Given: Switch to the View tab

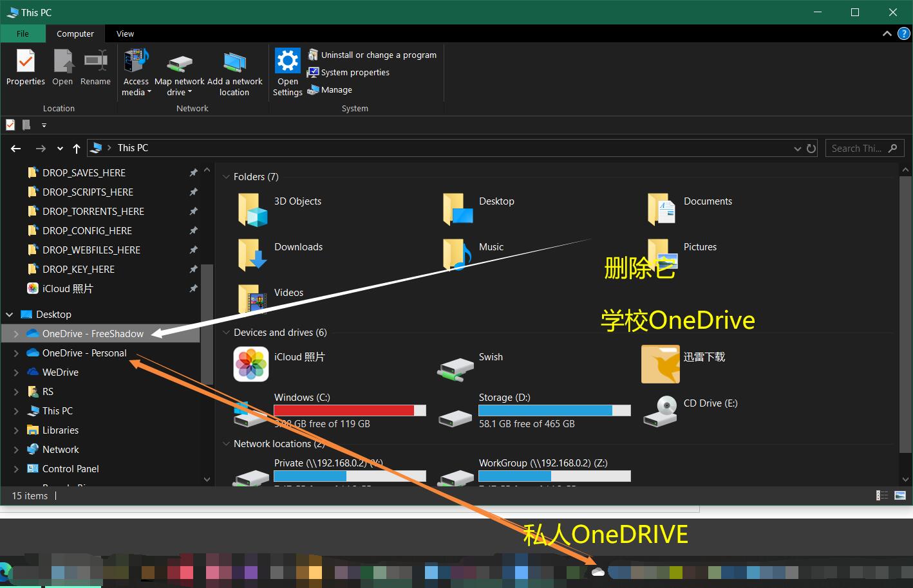Looking at the screenshot, I should pos(125,33).
